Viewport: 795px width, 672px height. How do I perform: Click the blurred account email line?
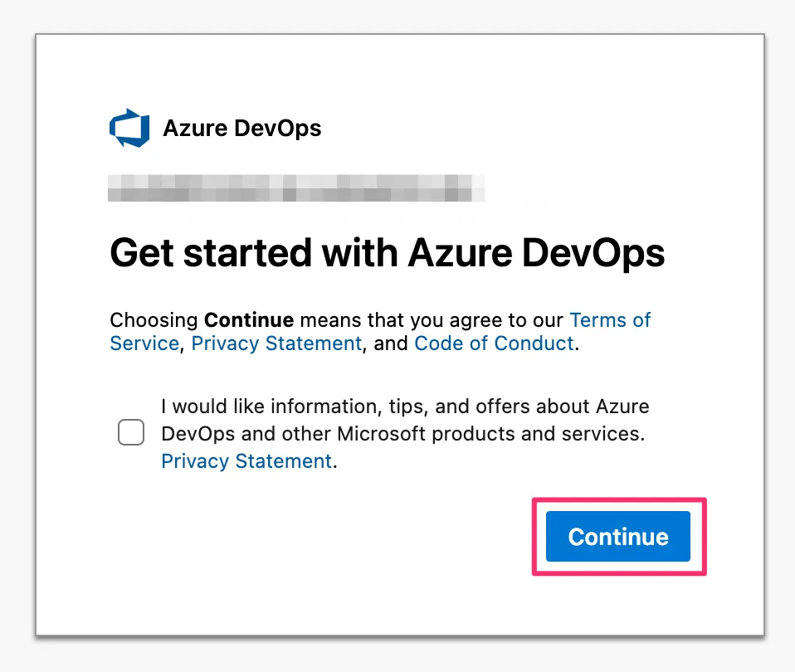(296, 187)
